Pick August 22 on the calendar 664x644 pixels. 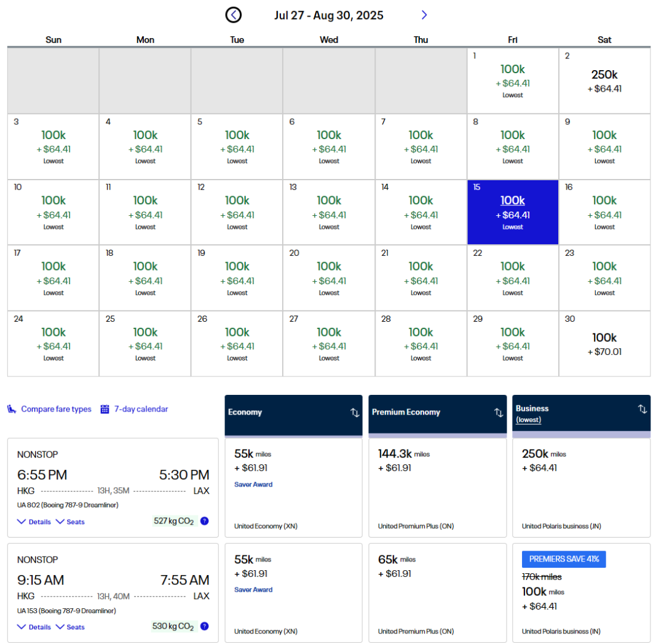click(x=513, y=278)
